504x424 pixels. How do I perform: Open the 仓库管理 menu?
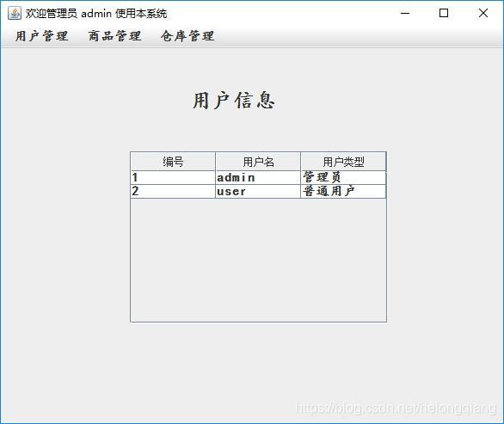[187, 36]
